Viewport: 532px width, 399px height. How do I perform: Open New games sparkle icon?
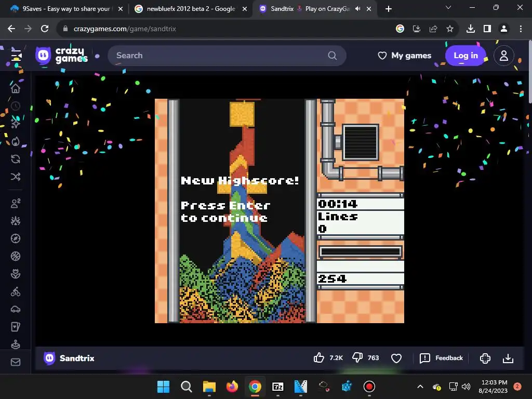click(16, 124)
